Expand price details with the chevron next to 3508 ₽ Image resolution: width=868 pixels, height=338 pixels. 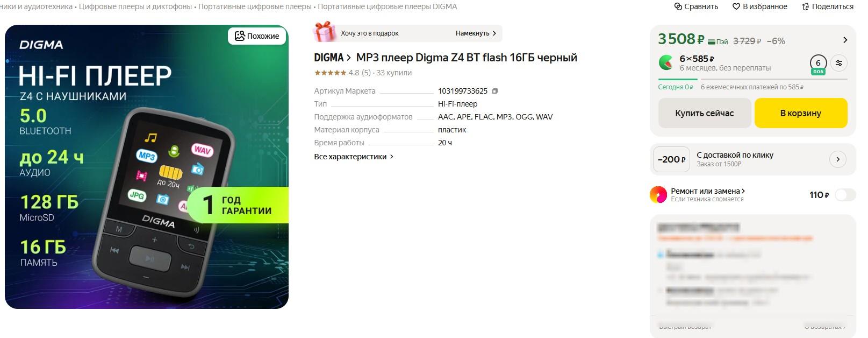click(x=845, y=40)
